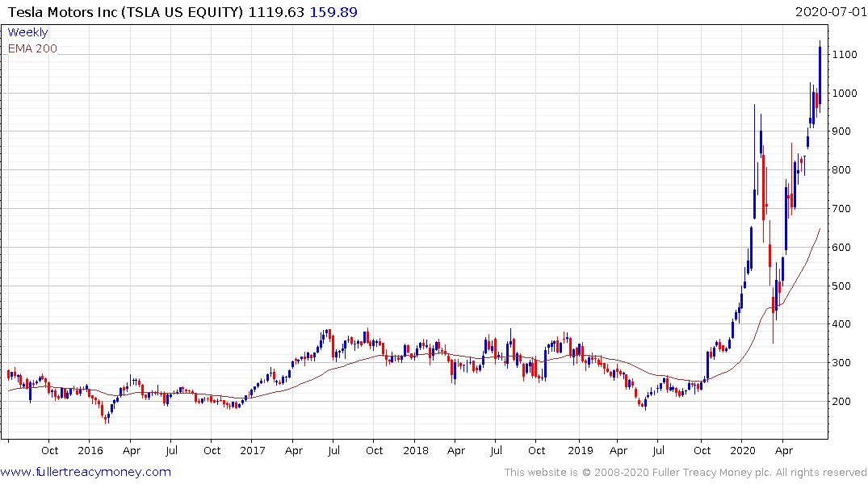Click the 800 price axis label
Viewport: 868px width, 484px height.
841,170
